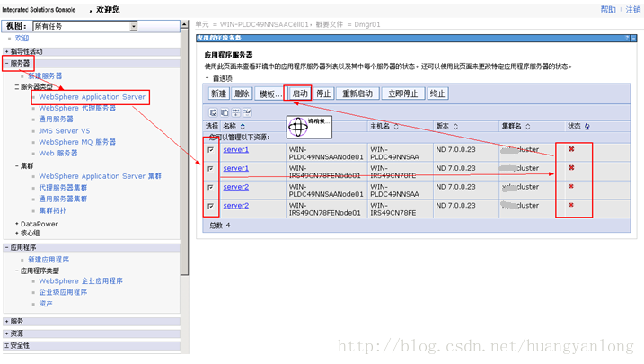Click stopped status icon for server2 on IRS49CN78FENode01
This screenshot has height=364, width=644.
point(571,205)
